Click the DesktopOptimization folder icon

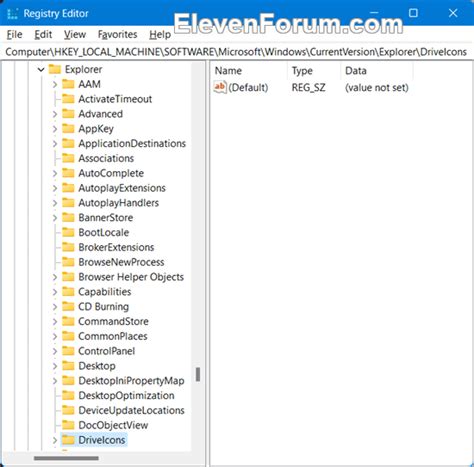coord(68,396)
